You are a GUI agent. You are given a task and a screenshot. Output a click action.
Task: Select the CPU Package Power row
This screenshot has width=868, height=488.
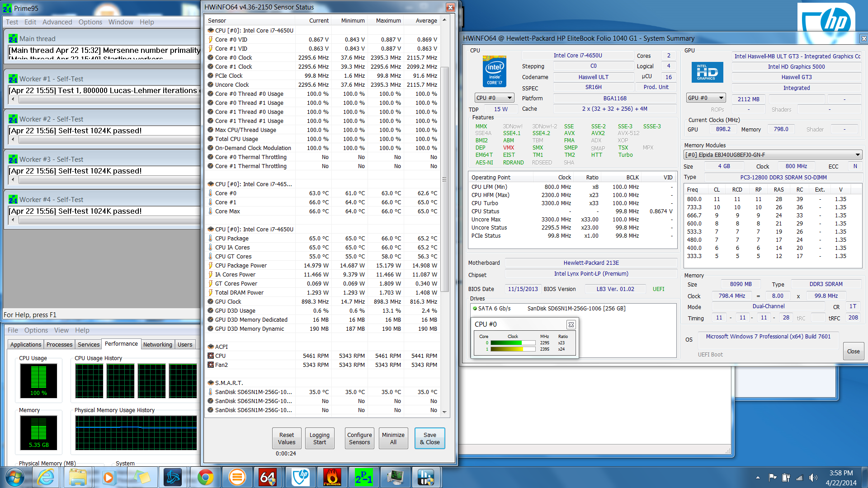322,265
